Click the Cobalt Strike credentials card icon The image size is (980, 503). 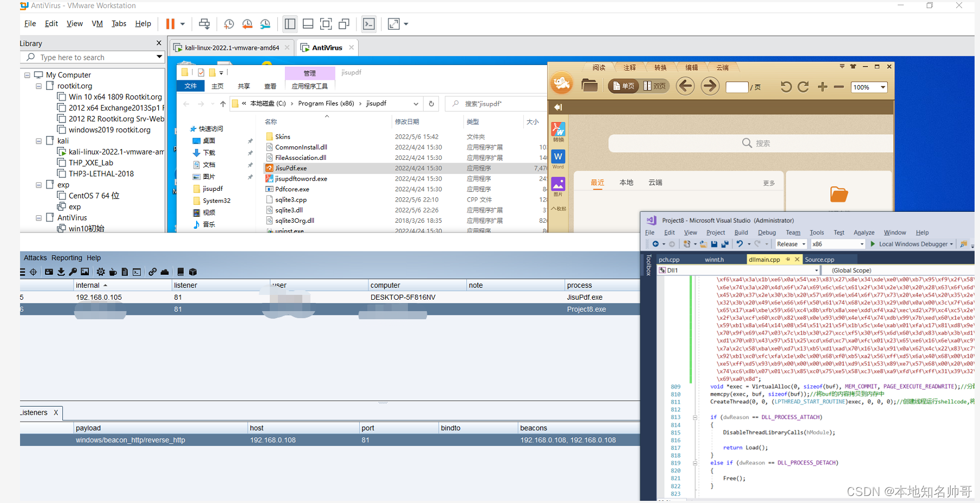49,272
